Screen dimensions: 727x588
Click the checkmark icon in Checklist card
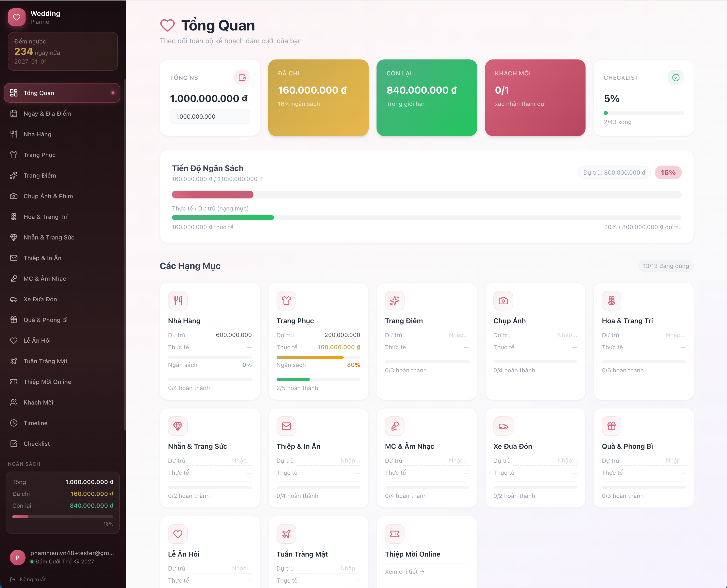[x=675, y=78]
